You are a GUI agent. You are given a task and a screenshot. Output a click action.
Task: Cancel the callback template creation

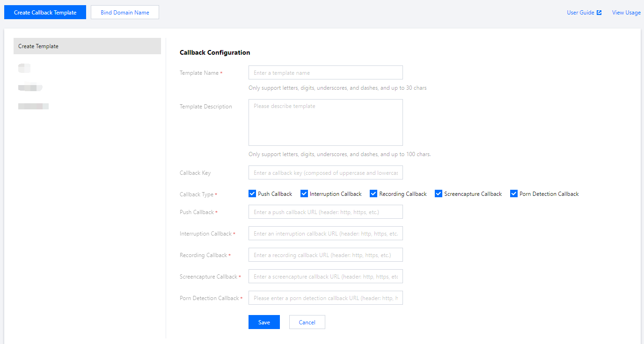[307, 322]
